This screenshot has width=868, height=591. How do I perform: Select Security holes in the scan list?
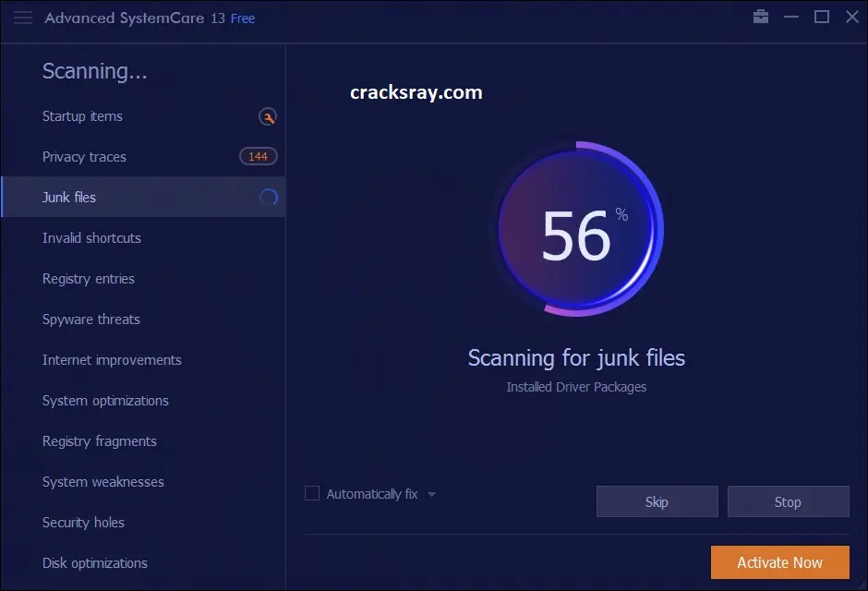(x=143, y=523)
